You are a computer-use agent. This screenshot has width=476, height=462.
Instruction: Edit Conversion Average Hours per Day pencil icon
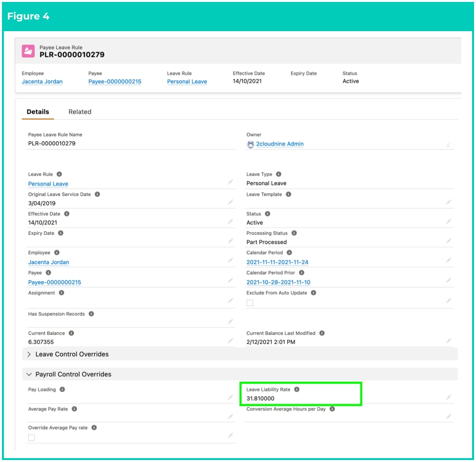pyautogui.click(x=448, y=417)
